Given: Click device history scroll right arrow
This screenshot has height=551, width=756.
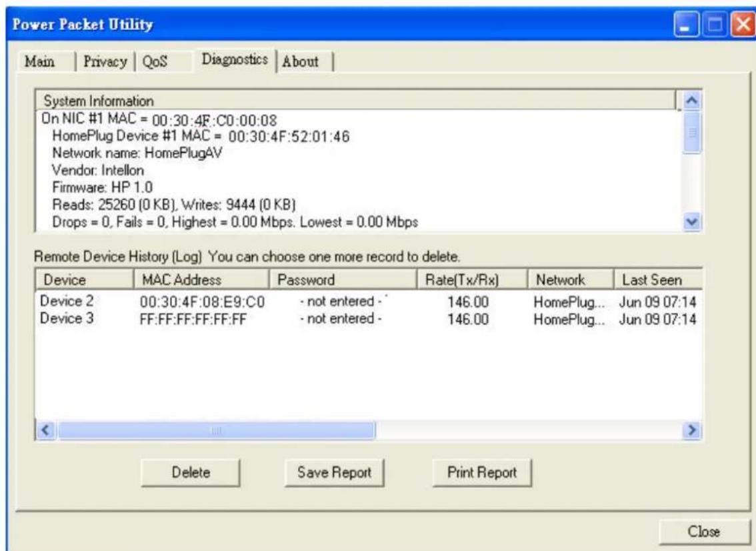Looking at the screenshot, I should coord(692,430).
